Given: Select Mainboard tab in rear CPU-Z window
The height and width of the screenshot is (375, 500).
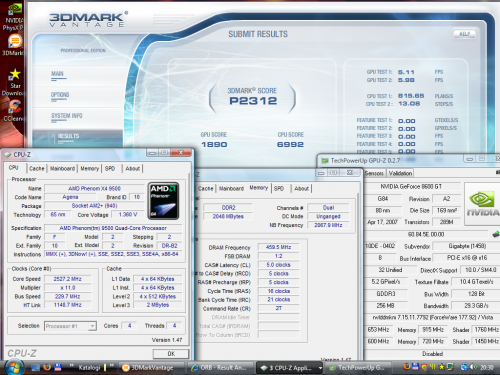Looking at the screenshot, I should (x=231, y=189).
